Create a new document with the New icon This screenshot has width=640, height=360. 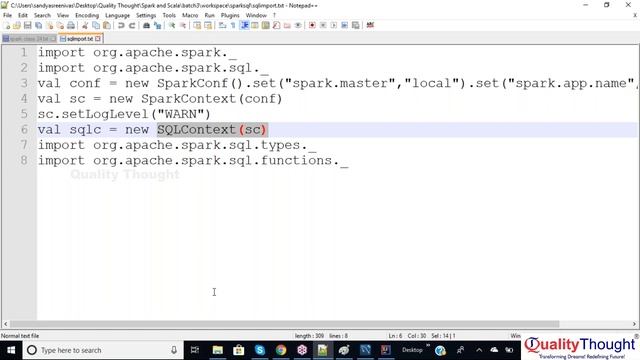pyautogui.click(x=7, y=25)
